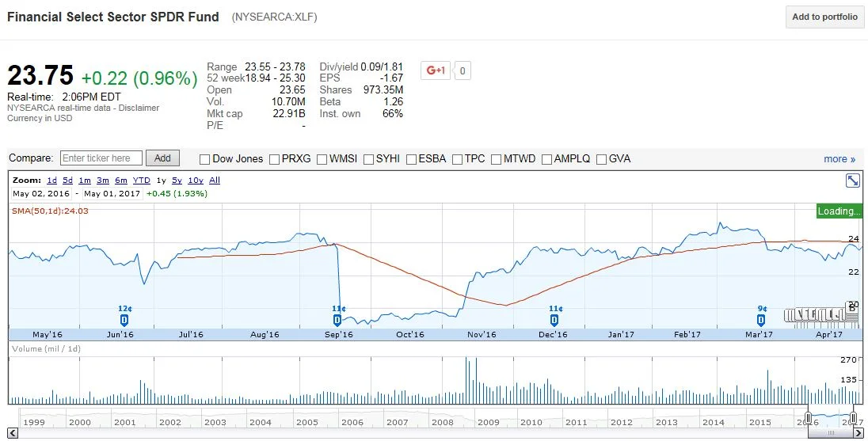Click the SMA(50,1d):24.03 indicator label

[51, 211]
